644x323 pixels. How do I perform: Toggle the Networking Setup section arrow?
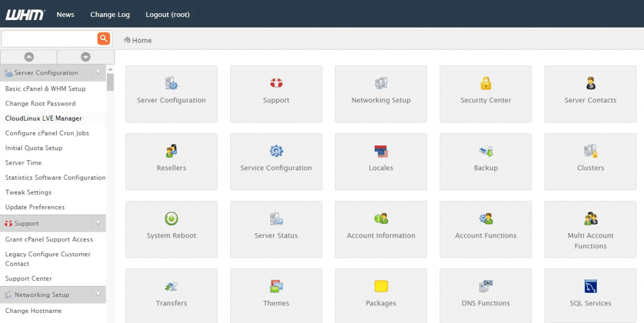[97, 295]
